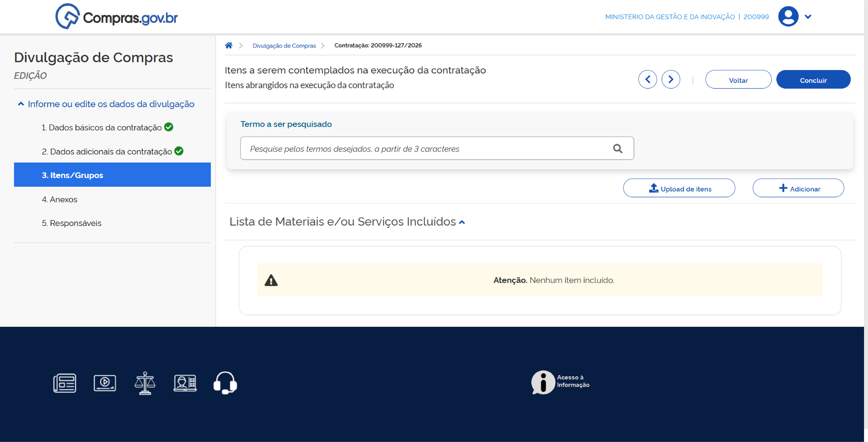Viewport: 868px width, 442px height.
Task: Go to home via breadcrumb house icon
Action: point(229,45)
